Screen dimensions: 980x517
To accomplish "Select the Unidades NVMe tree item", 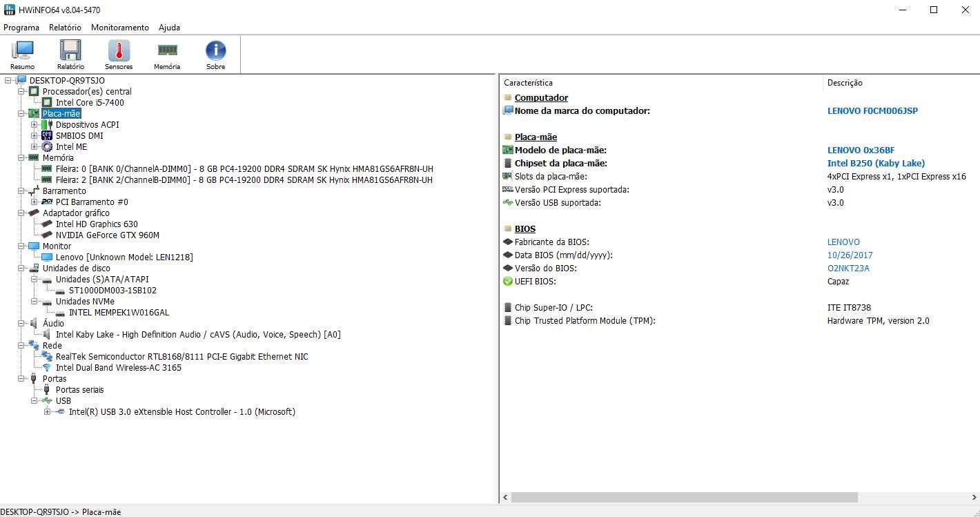I will [85, 302].
